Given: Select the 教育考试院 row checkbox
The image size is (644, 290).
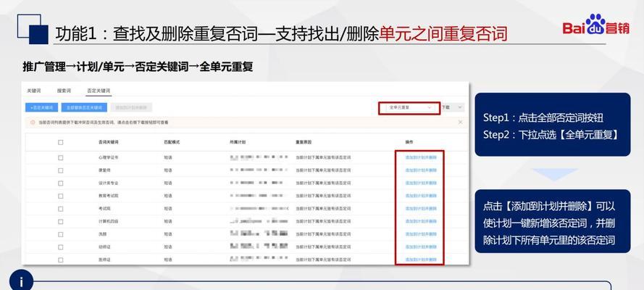Looking at the screenshot, I should pyautogui.click(x=61, y=196).
